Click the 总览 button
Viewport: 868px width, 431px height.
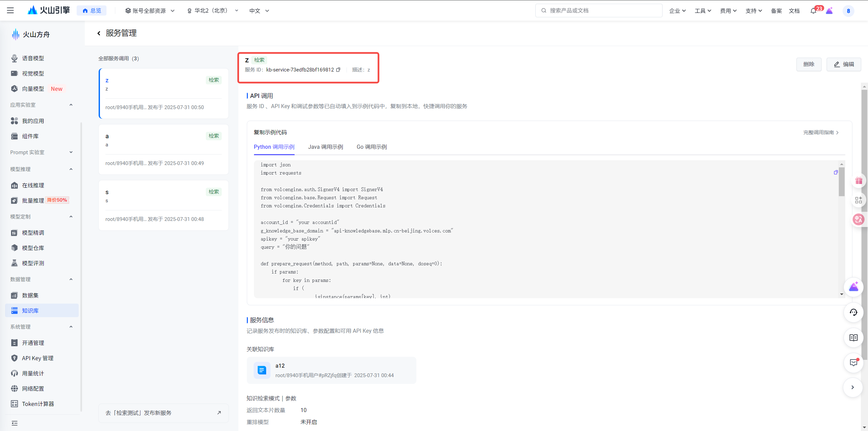pos(92,11)
